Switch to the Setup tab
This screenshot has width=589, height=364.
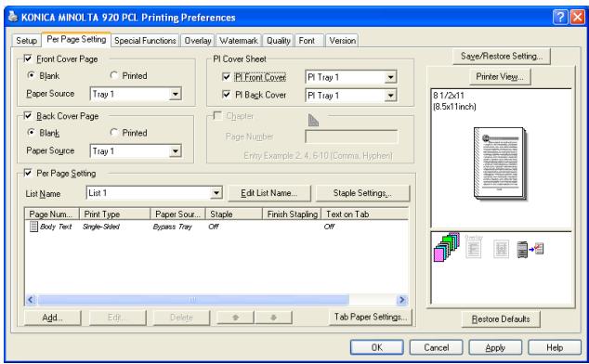(26, 40)
